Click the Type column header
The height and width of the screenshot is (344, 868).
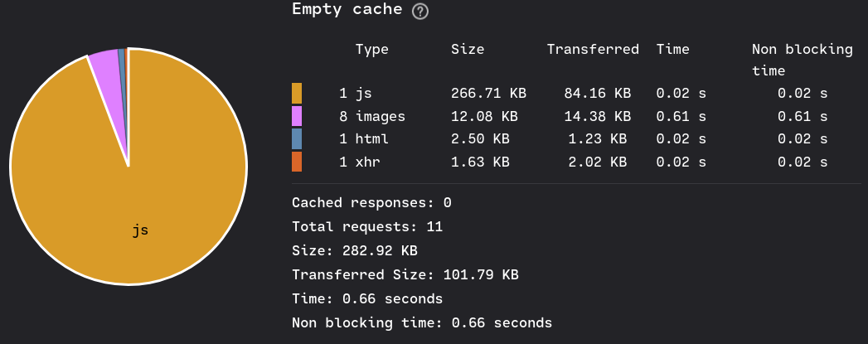pyautogui.click(x=372, y=49)
